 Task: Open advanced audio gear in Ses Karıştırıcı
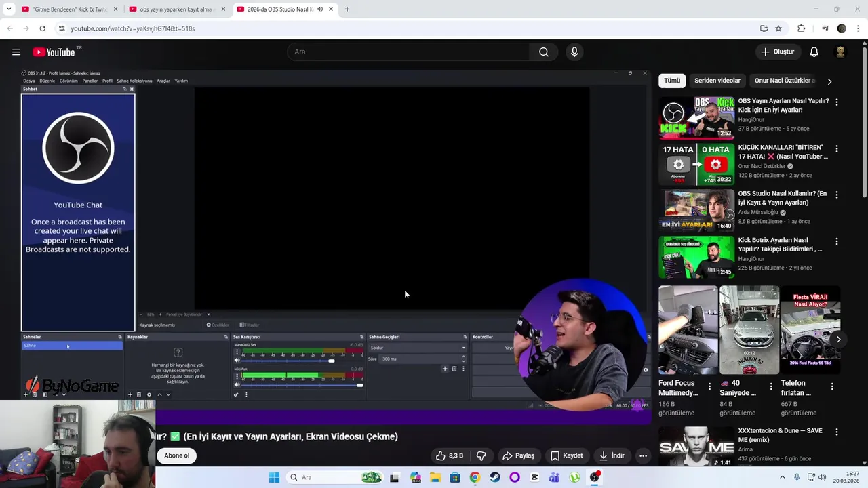coord(237,394)
